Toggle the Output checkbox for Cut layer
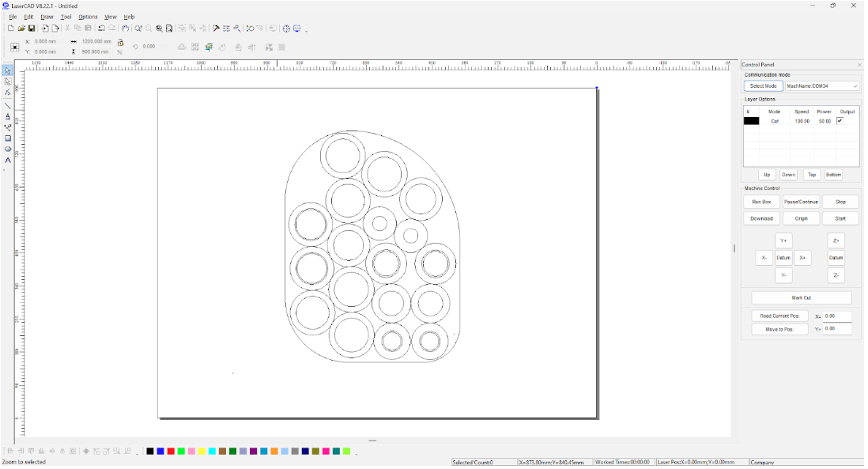 coord(840,121)
